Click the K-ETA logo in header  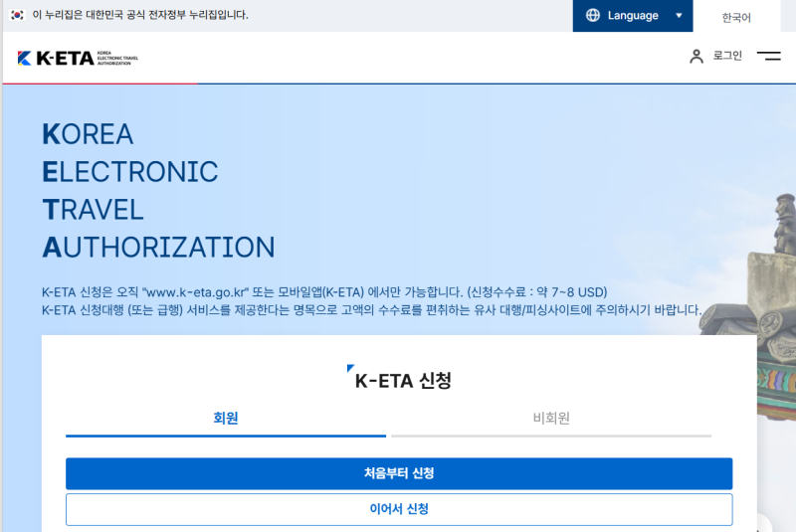pos(78,59)
